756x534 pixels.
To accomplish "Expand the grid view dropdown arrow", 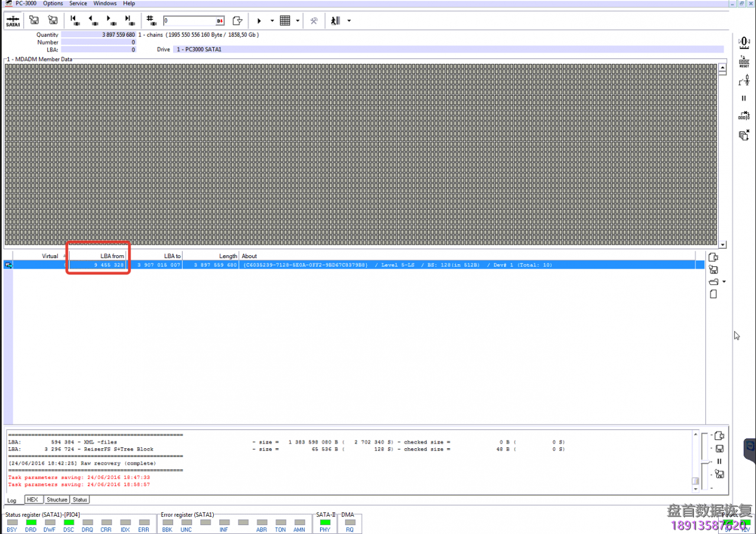I will tap(298, 21).
